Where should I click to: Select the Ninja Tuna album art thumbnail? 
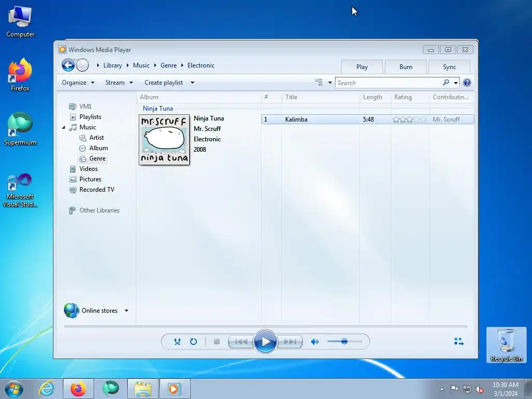click(164, 140)
